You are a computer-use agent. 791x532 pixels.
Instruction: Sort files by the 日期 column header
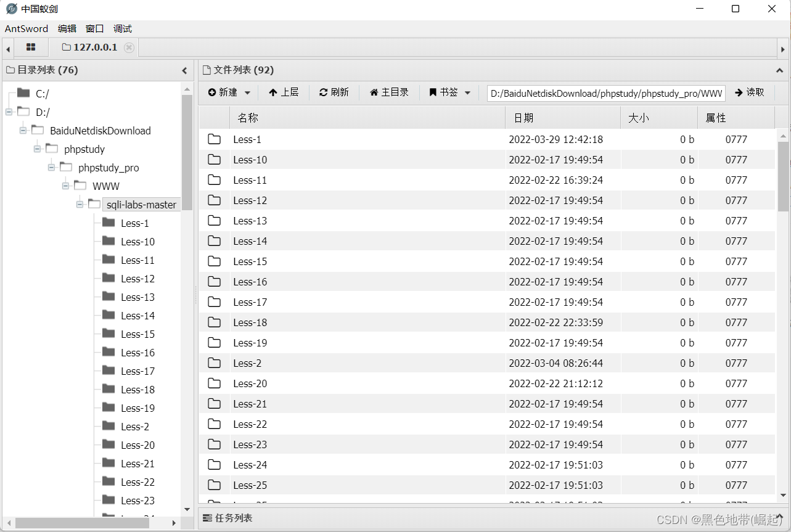[x=523, y=117]
